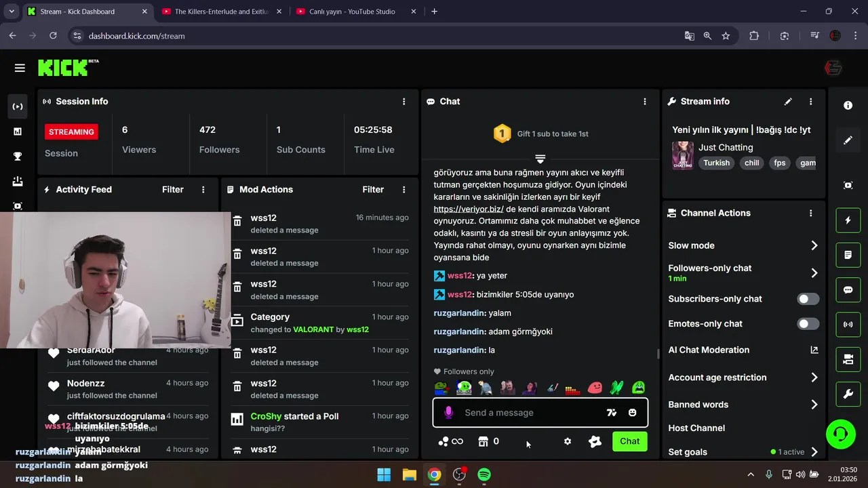
Task: Insert the frog with rose emote
Action: tap(441, 388)
